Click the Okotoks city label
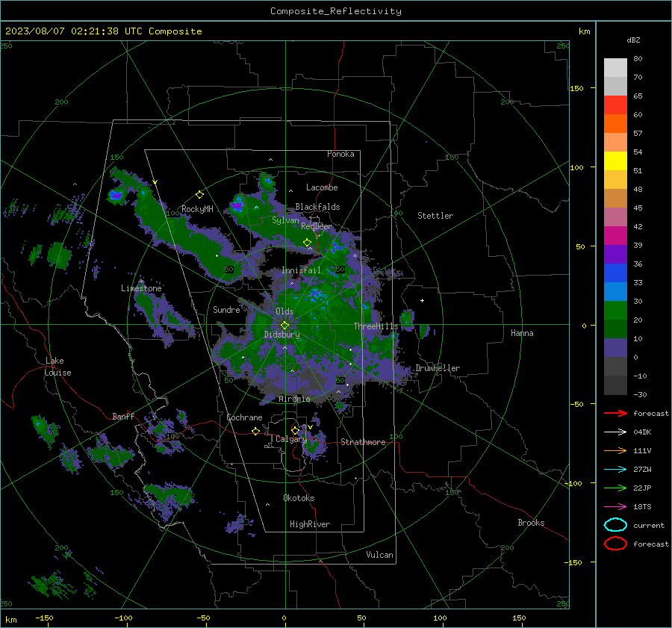672x628 pixels. coord(299,498)
